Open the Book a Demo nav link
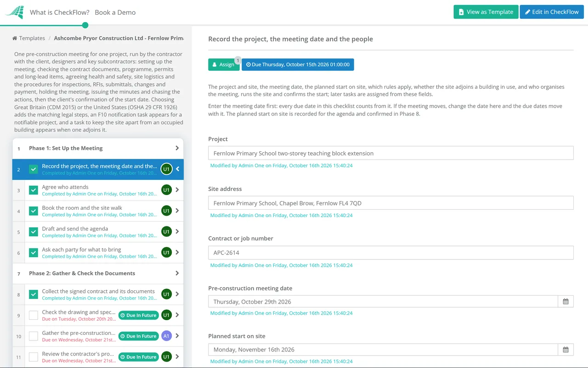The width and height of the screenshot is (588, 368). (x=115, y=12)
